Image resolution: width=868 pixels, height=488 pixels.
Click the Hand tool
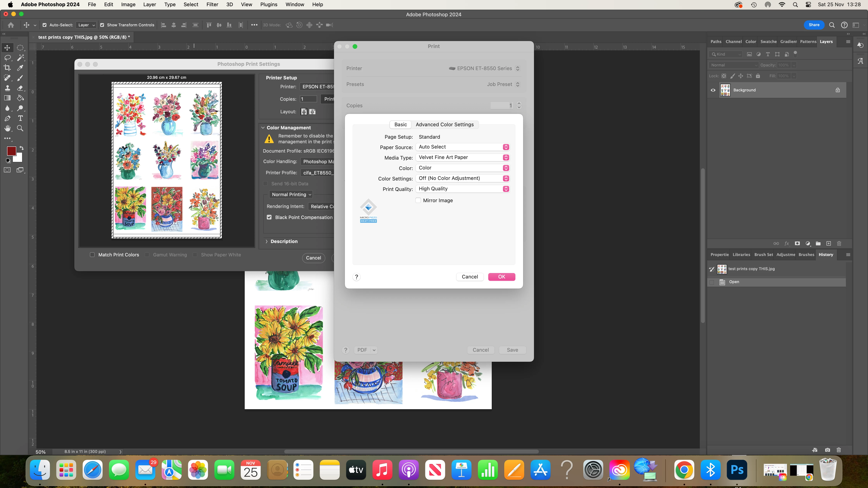[x=7, y=128]
